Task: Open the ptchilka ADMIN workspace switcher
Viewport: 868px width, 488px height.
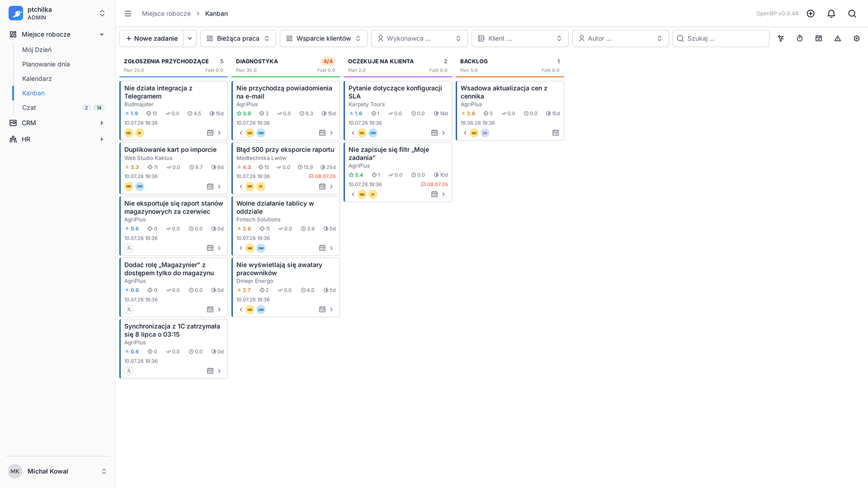Action: pyautogui.click(x=58, y=13)
